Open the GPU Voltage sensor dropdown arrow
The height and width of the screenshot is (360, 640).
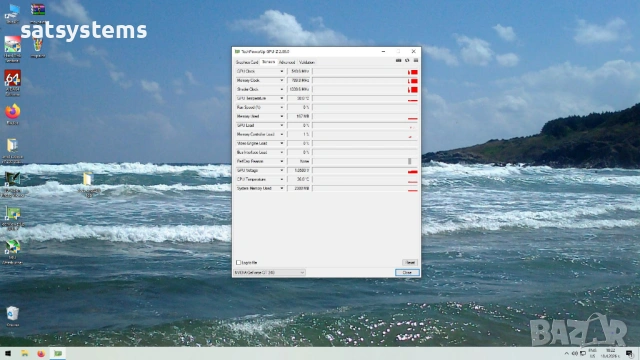[281, 170]
